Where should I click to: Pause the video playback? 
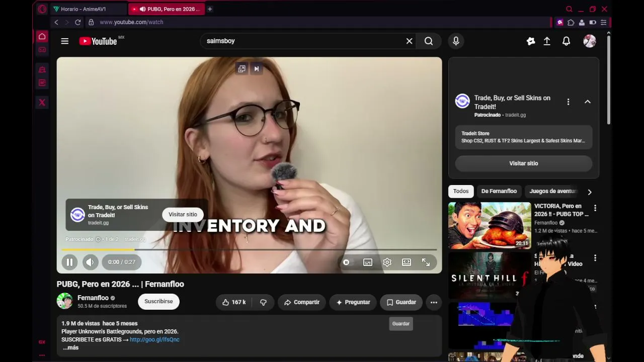(70, 262)
